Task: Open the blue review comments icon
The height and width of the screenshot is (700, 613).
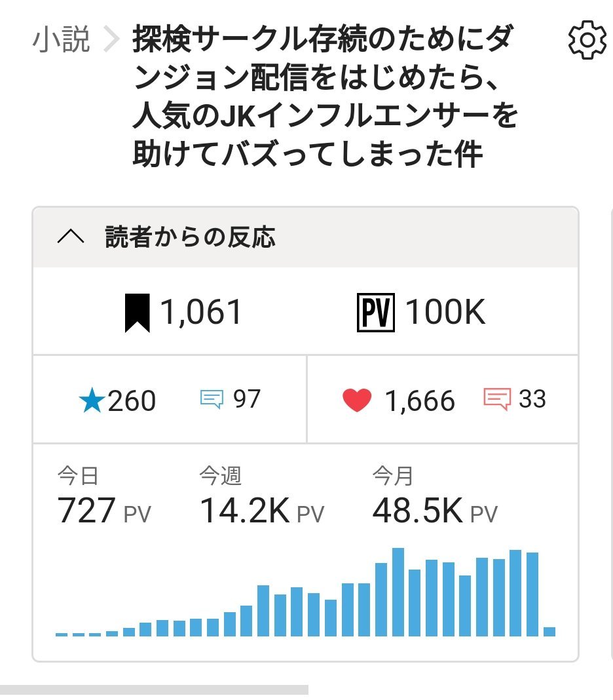Action: 212,399
